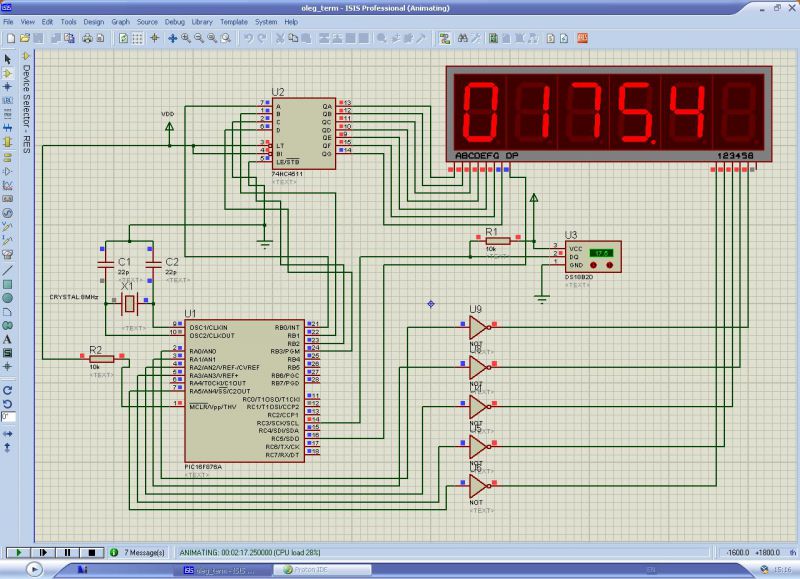
Task: Open the View menu
Action: click(28, 22)
